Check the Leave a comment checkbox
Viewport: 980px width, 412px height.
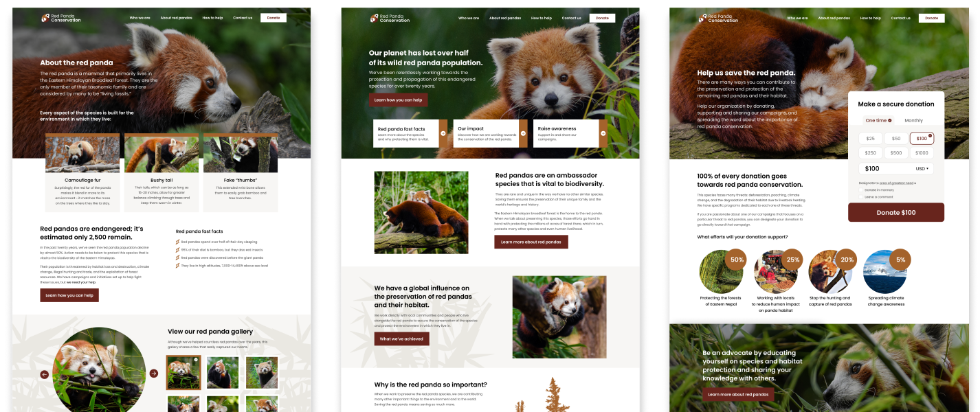tap(861, 196)
